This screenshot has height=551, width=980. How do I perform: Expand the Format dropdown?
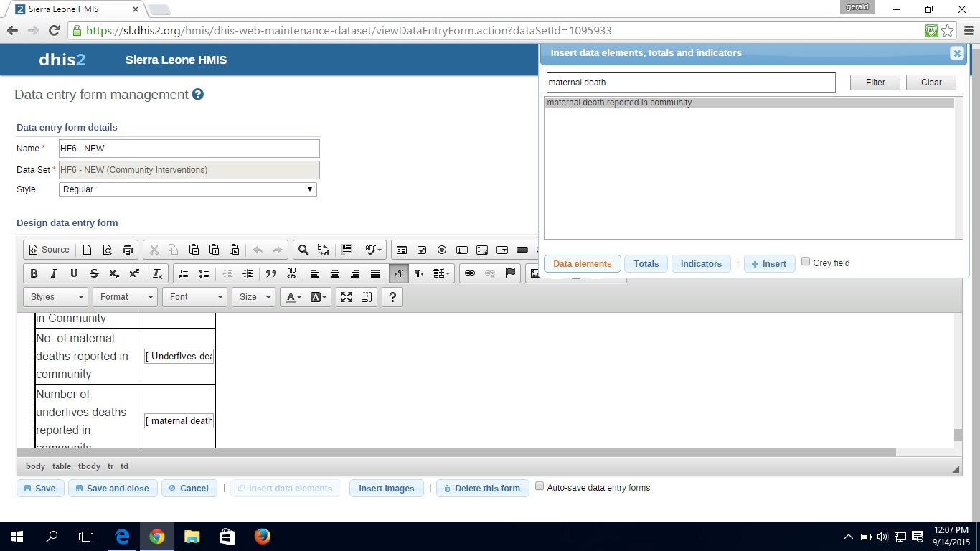pos(125,297)
